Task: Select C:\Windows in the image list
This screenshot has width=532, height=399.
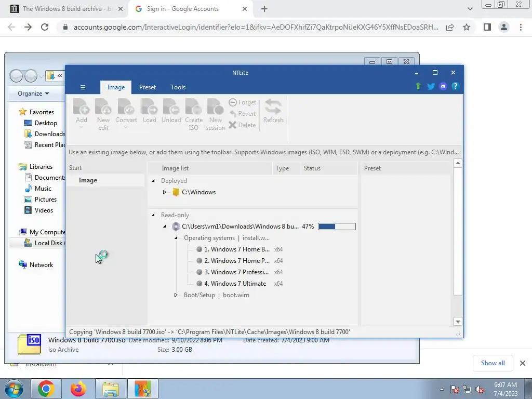Action: coord(198,192)
